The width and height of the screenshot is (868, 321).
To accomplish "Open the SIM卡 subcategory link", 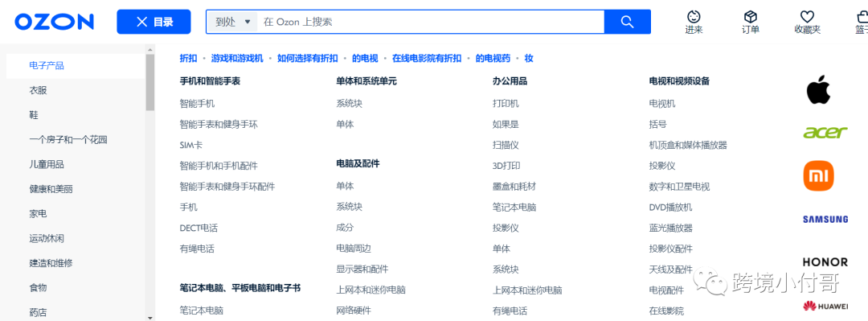I will (191, 145).
